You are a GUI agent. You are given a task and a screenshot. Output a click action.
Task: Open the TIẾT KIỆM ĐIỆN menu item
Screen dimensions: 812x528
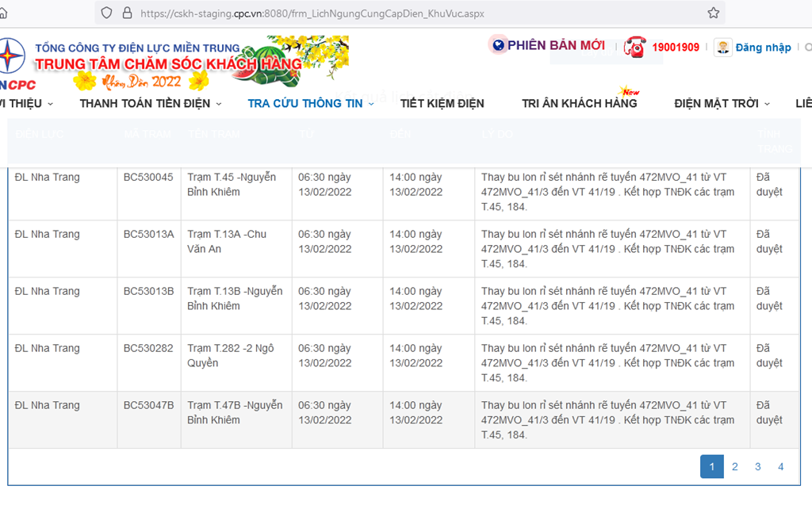point(442,103)
